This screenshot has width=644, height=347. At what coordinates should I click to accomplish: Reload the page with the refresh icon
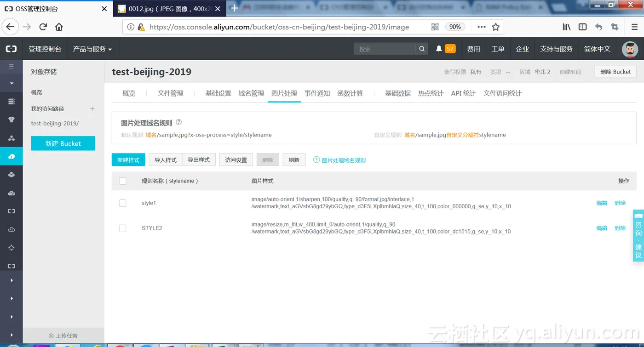click(x=43, y=27)
